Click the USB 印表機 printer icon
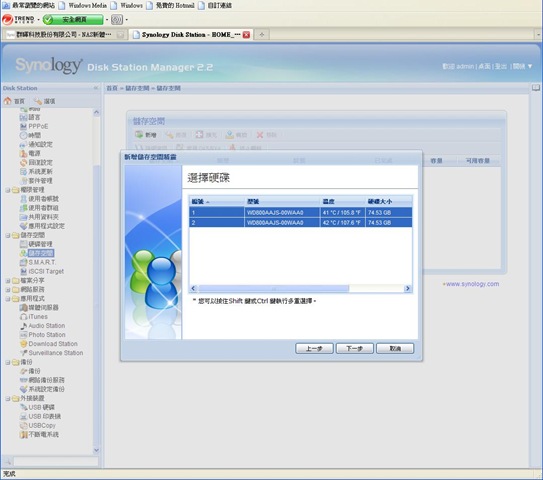543x480 pixels. coord(23,416)
